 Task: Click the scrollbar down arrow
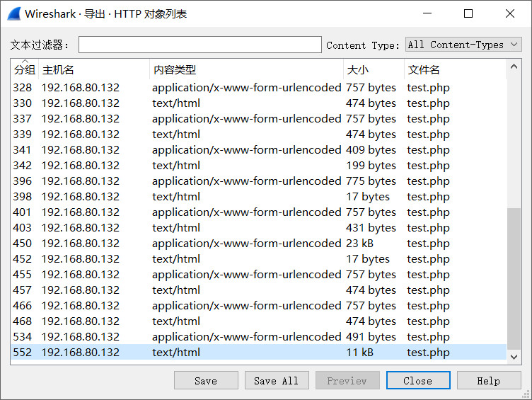click(x=514, y=357)
